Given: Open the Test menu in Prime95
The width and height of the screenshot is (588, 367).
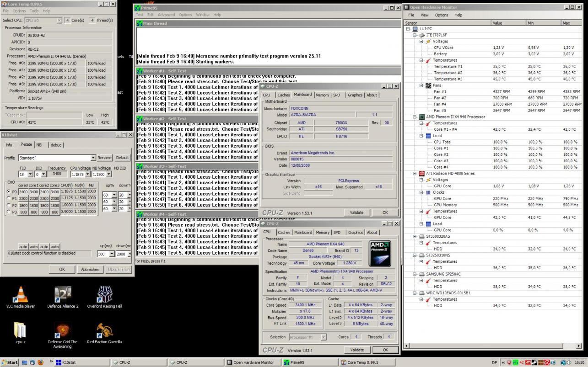Looking at the screenshot, I should 140,15.
